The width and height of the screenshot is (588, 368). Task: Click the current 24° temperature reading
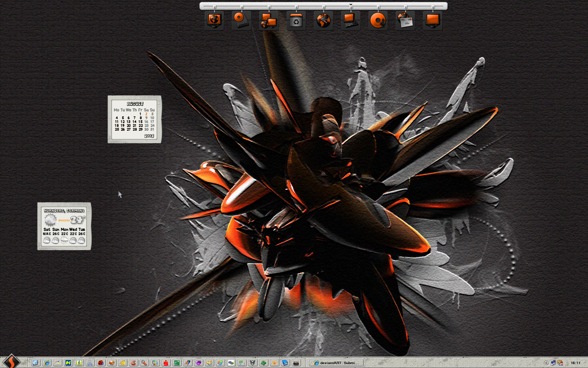[78, 220]
